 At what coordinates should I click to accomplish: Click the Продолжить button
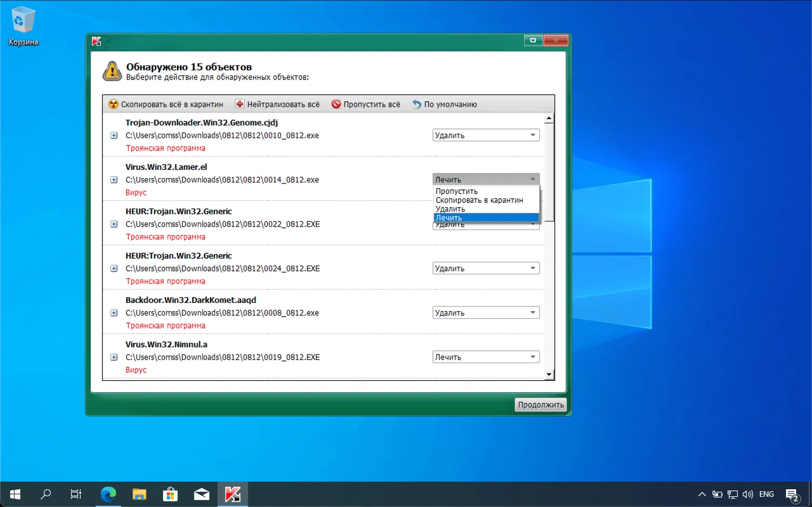tap(541, 405)
